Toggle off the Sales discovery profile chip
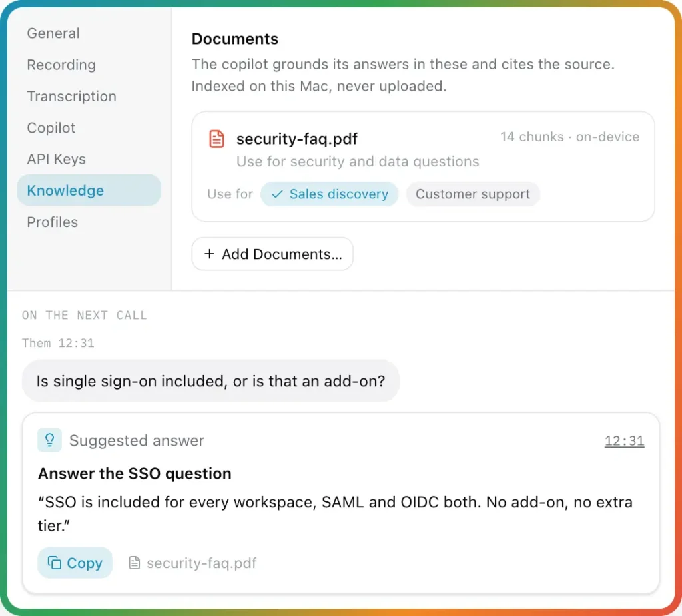Image resolution: width=682 pixels, height=616 pixels. [x=329, y=194]
